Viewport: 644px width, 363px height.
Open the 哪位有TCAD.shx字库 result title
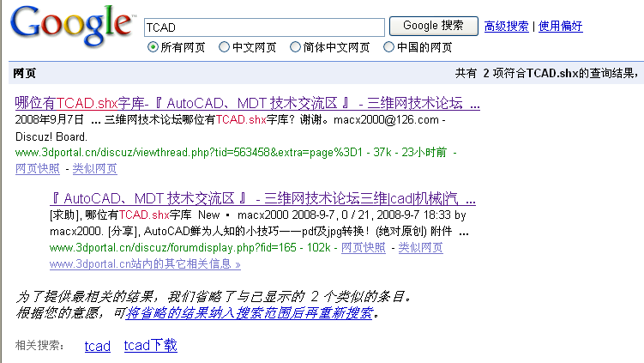click(247, 103)
